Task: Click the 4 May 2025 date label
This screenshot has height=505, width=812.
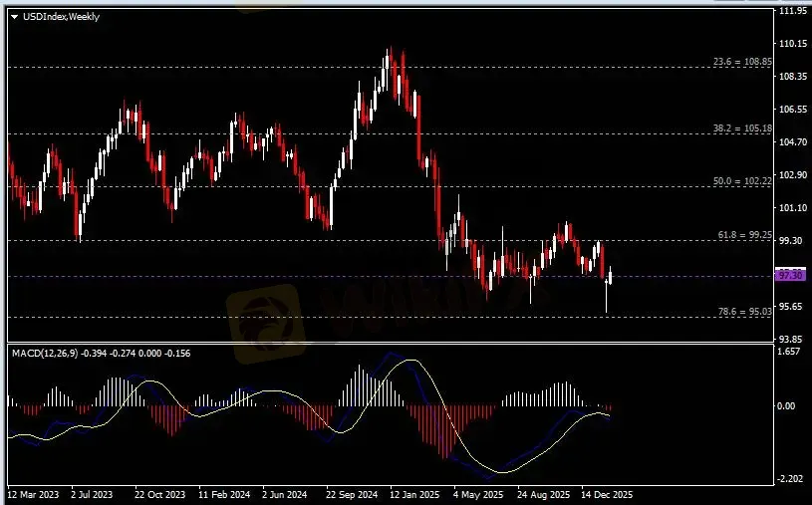Action: 478,495
